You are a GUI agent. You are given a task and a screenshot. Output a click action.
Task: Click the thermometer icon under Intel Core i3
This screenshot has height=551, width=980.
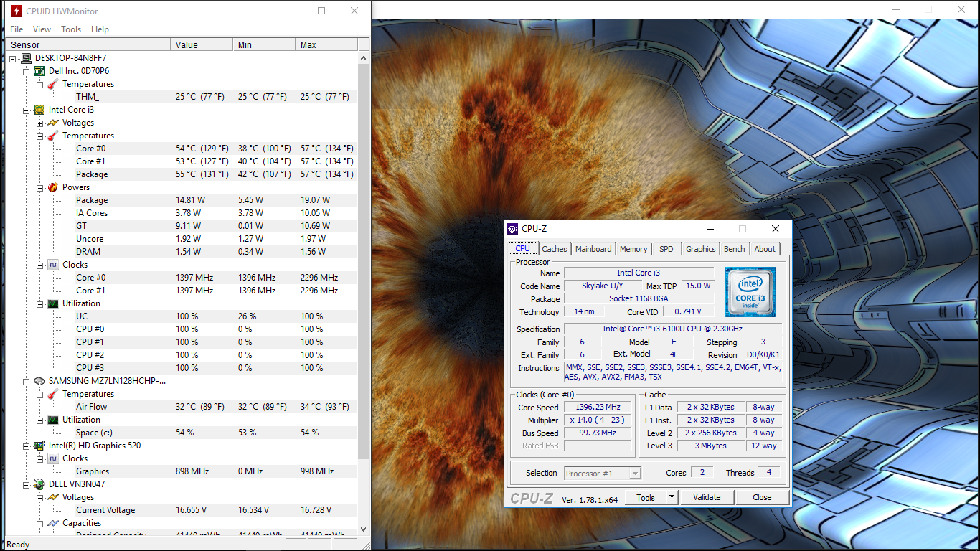point(53,136)
